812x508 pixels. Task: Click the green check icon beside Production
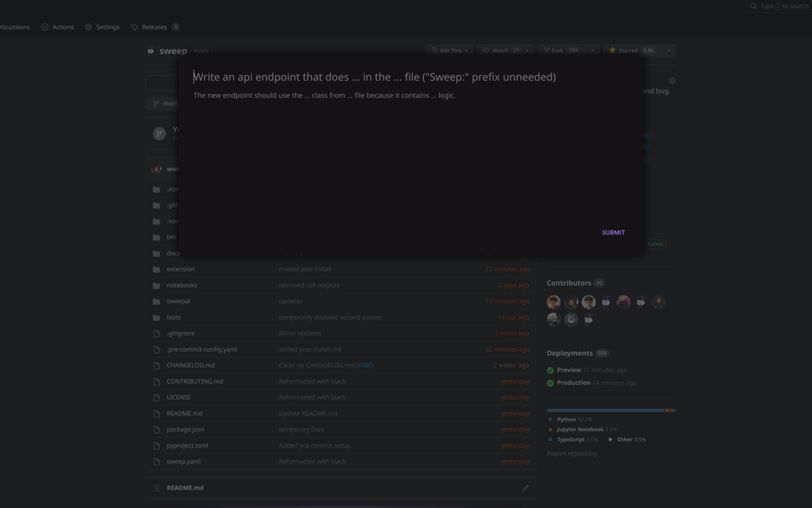pyautogui.click(x=551, y=383)
